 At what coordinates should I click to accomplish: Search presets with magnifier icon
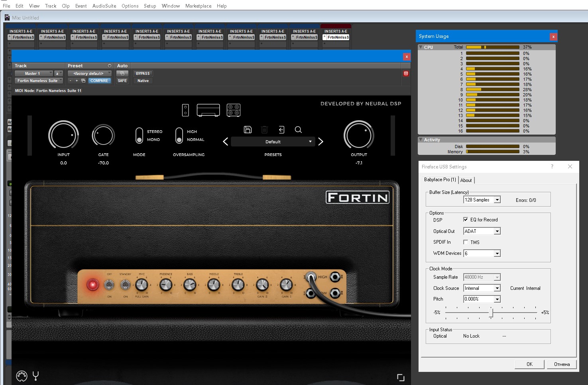tap(298, 129)
